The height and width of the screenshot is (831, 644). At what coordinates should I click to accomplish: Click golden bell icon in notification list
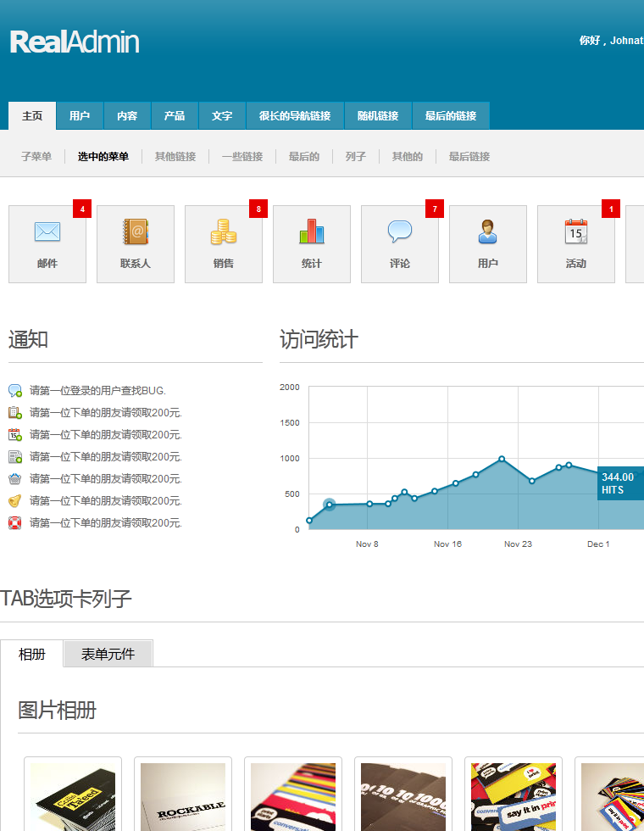[15, 501]
